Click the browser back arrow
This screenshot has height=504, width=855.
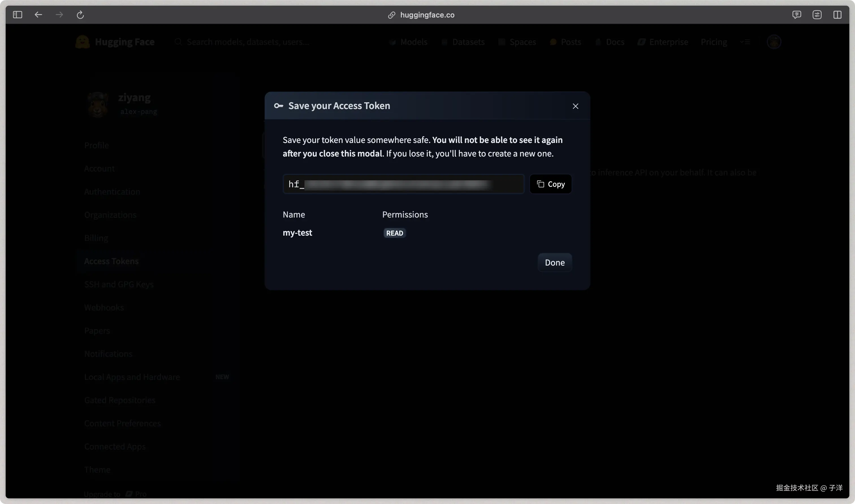[38, 15]
